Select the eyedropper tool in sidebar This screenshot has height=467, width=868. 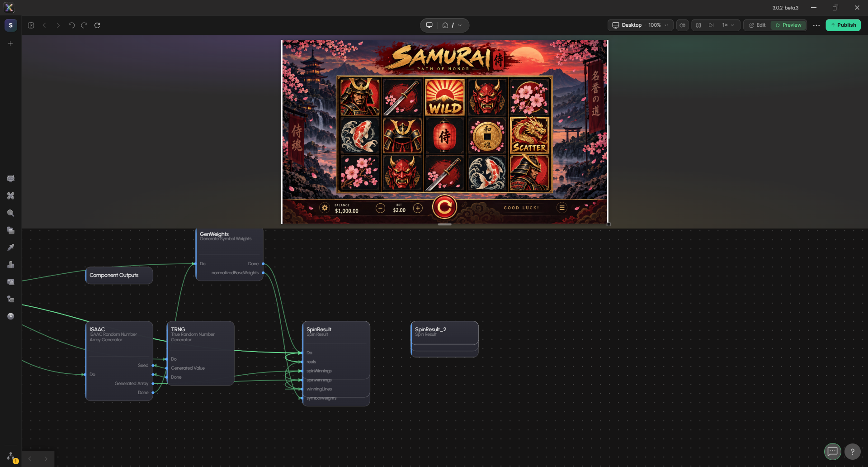point(10,248)
